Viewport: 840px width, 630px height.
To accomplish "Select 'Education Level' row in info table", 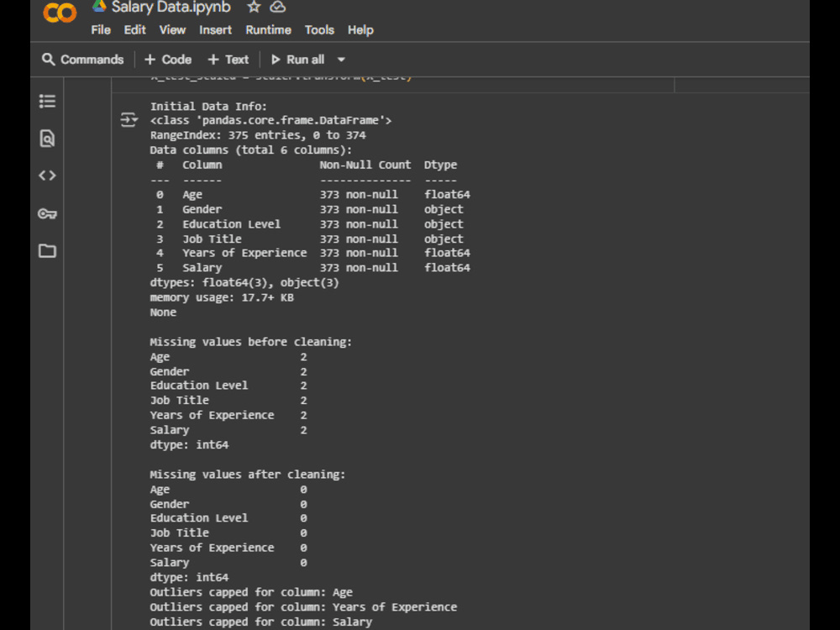I will pos(310,224).
